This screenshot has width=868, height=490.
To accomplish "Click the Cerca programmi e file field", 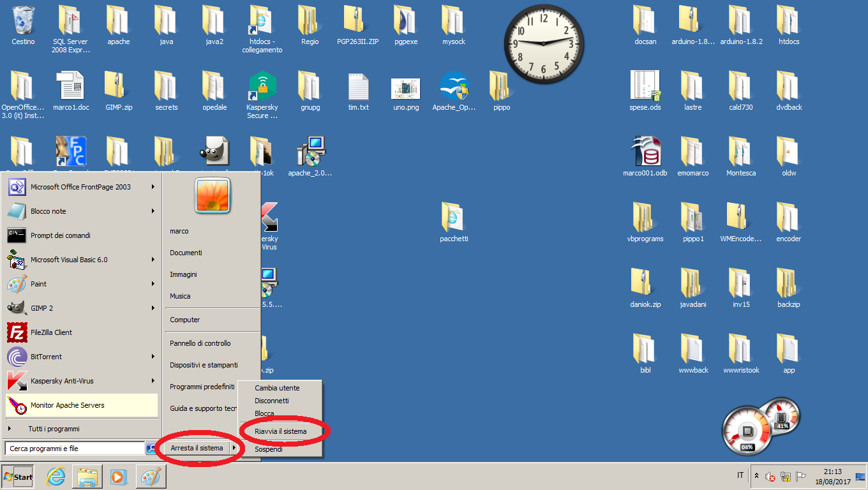I will point(75,449).
